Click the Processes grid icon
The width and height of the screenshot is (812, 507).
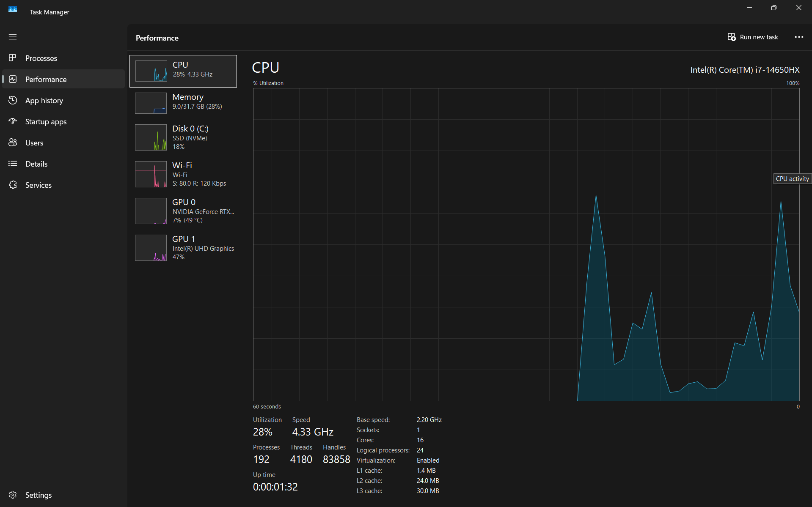pyautogui.click(x=13, y=58)
